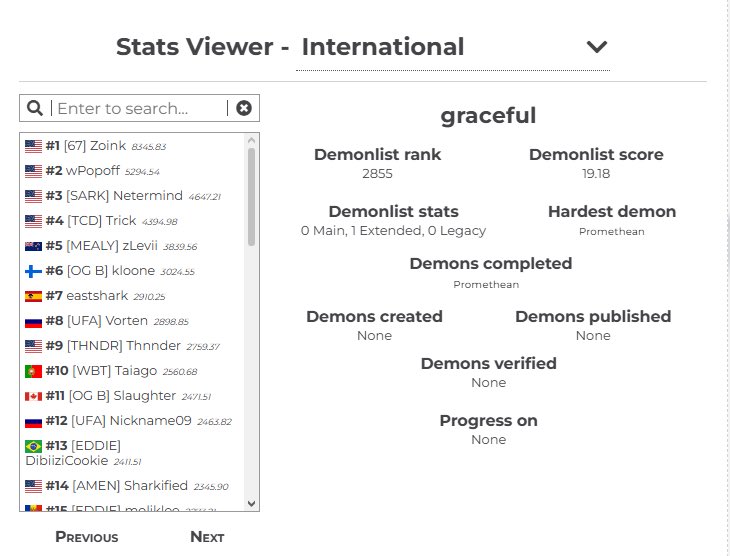
Task: Select player #10 [WBT] Taiago
Action: [132, 371]
